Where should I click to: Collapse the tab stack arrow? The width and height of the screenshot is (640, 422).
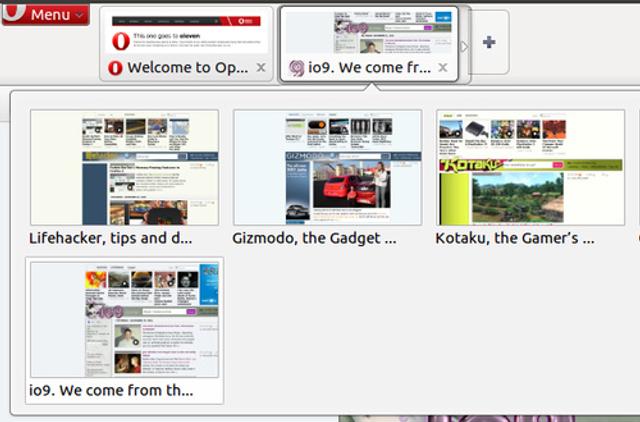point(464,47)
